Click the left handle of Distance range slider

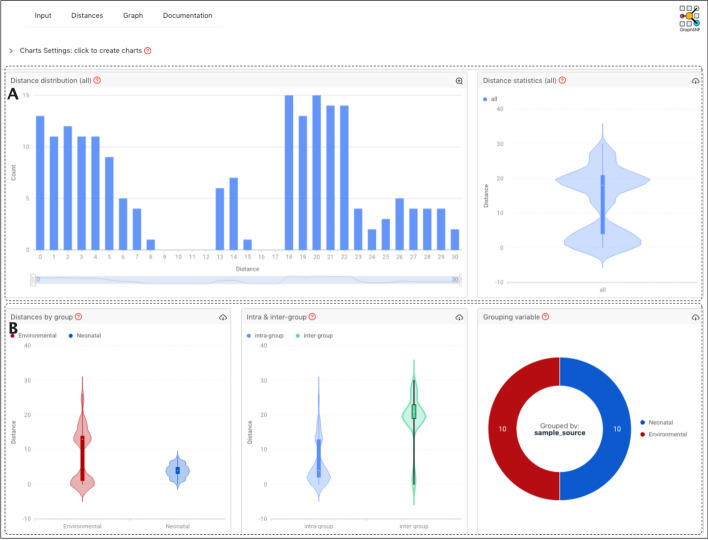(36, 280)
